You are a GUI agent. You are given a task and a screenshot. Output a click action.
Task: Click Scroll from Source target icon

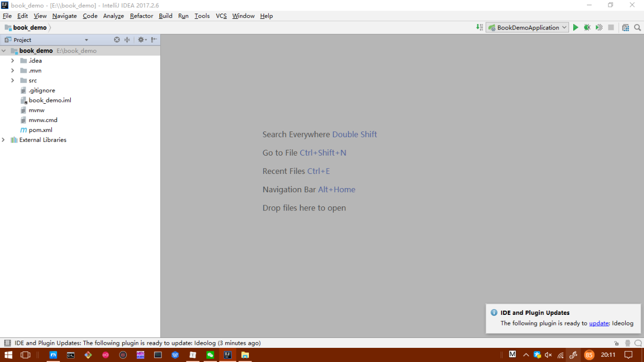[117, 40]
